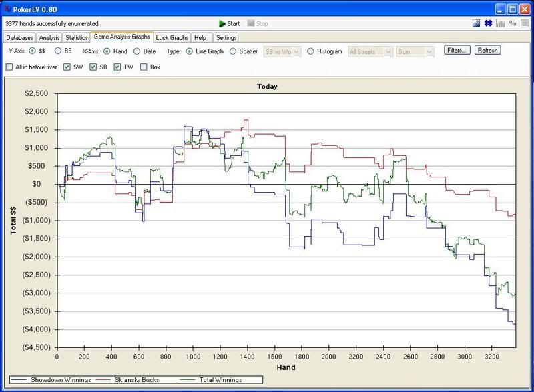
Task: Open the Settings tab
Action: point(226,38)
